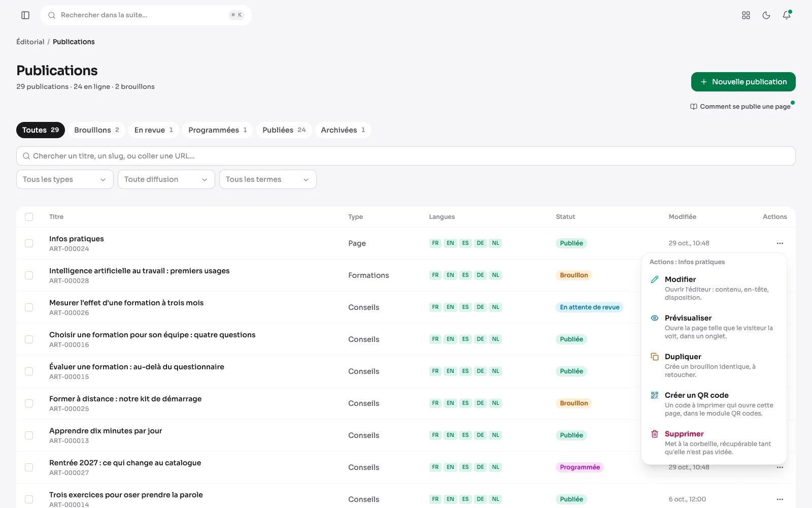This screenshot has width=812, height=508.
Task: Open the Tous les termes dropdown
Action: click(x=268, y=179)
